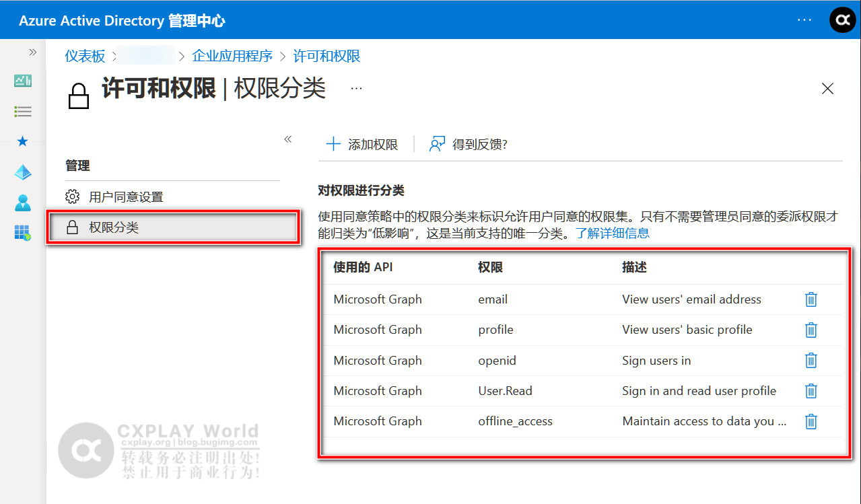Go to 许可和权限 breadcrumb
Image resolution: width=861 pixels, height=504 pixels.
pos(327,56)
